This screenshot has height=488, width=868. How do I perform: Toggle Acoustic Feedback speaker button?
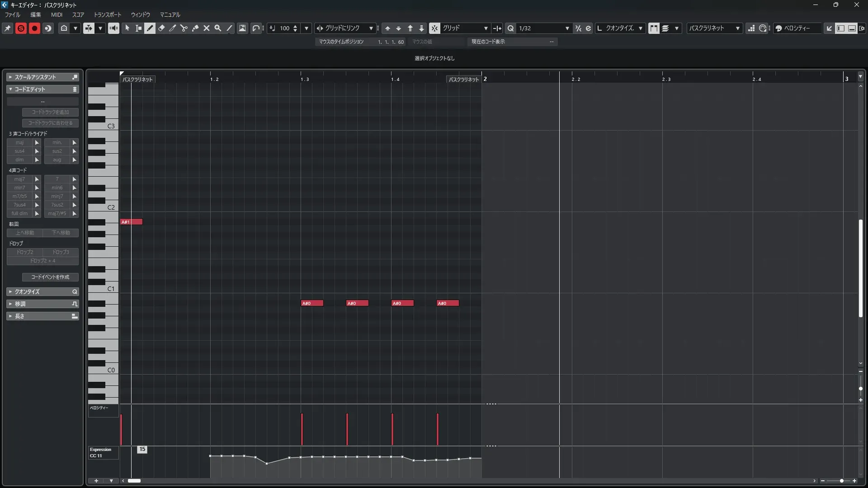point(113,28)
